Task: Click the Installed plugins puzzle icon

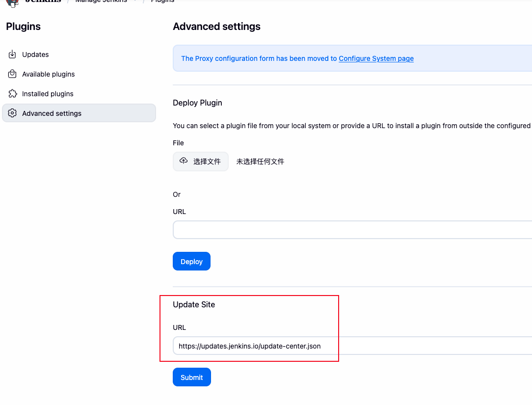Action: [x=13, y=94]
